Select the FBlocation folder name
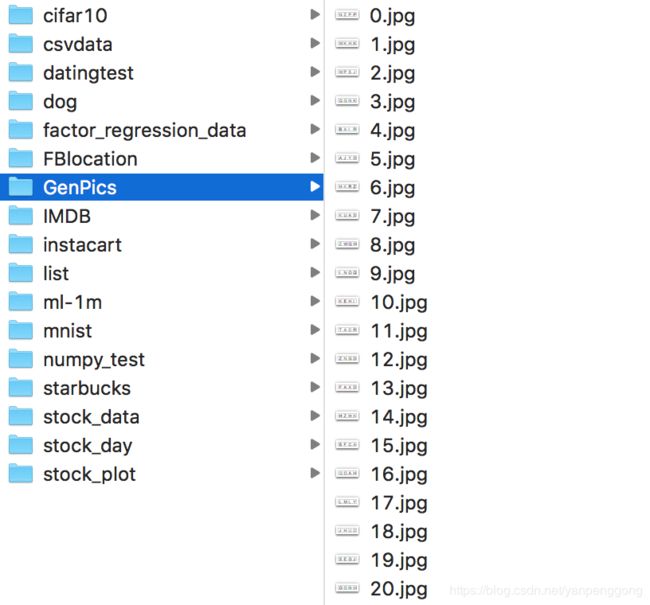The image size is (650, 605). (90, 159)
